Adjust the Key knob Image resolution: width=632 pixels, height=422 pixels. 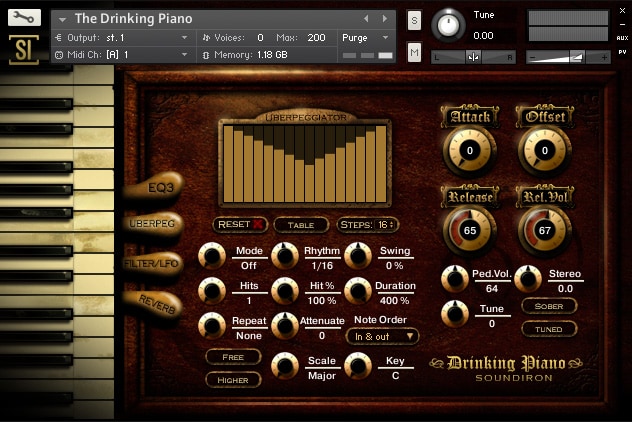click(x=358, y=366)
